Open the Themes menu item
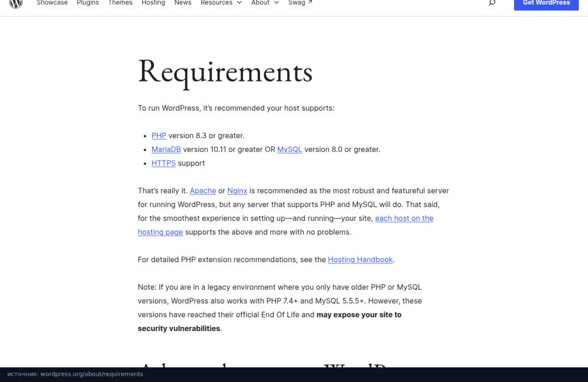 [x=120, y=3]
